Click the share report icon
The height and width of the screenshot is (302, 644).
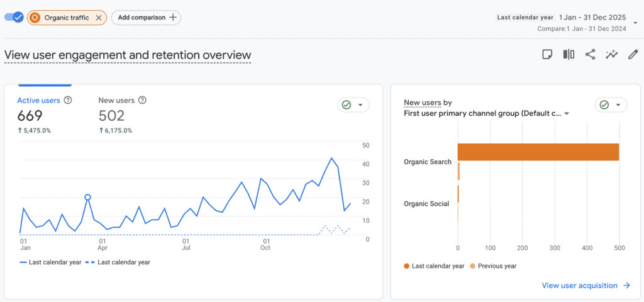click(590, 55)
